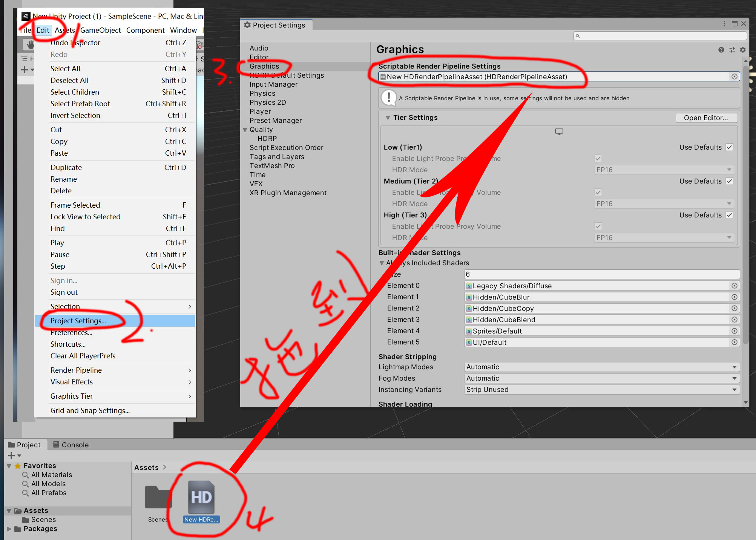Collapse the Tier Settings section

pyautogui.click(x=388, y=118)
